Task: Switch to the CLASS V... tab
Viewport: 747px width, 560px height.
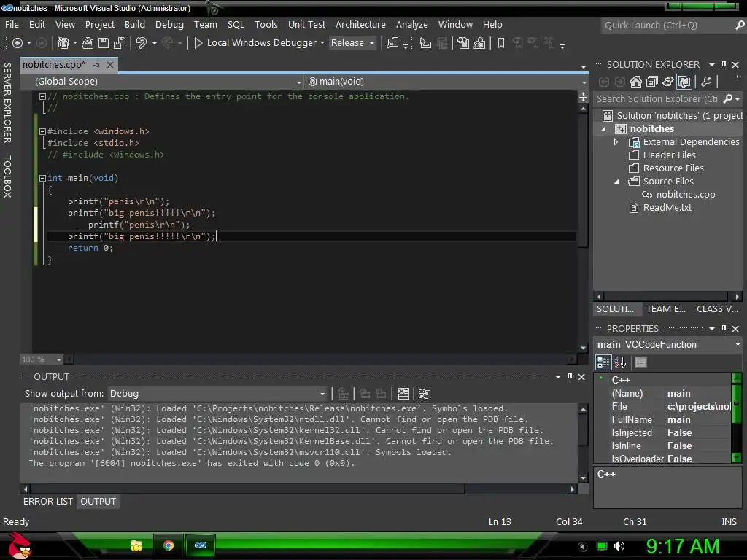Action: tap(717, 309)
